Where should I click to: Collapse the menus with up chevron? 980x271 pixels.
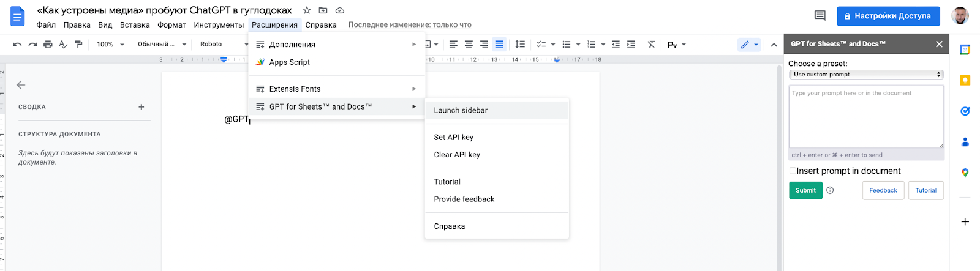[x=774, y=45]
